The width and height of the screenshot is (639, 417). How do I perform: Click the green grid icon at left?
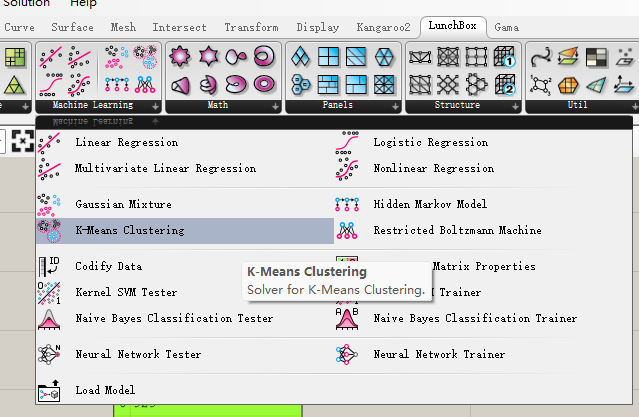15,57
